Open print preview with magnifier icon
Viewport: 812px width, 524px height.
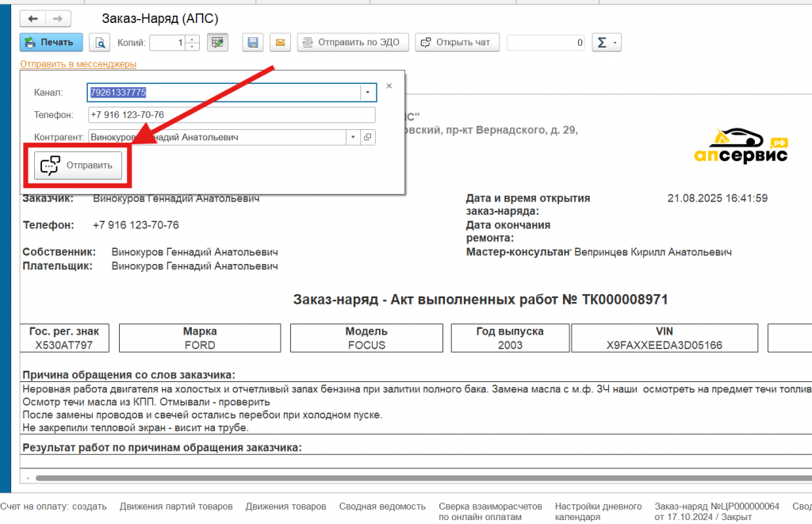100,43
